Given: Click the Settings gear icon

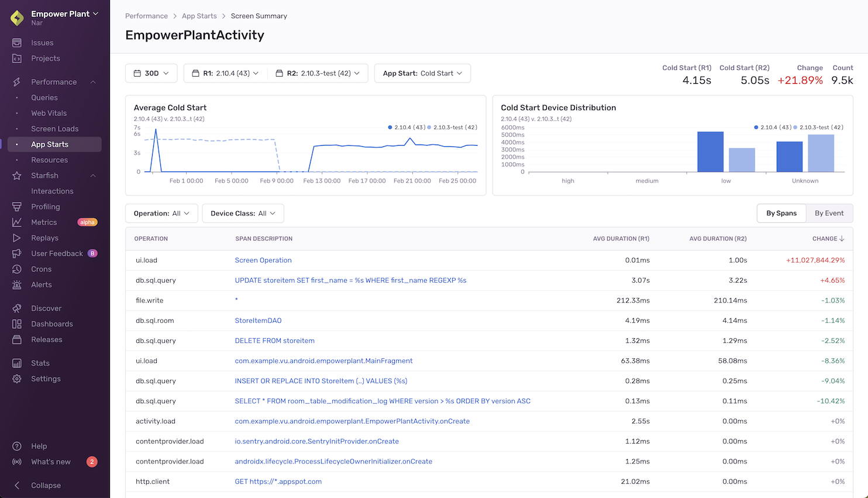Looking at the screenshot, I should click(x=17, y=379).
